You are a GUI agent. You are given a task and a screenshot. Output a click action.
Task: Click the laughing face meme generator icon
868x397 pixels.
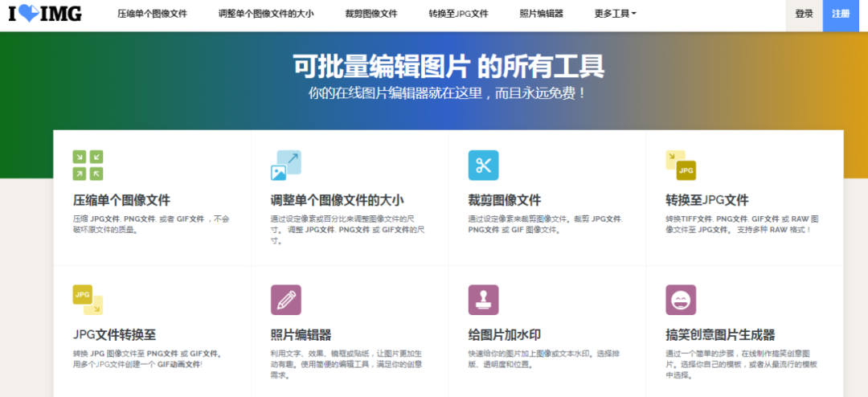click(x=681, y=300)
